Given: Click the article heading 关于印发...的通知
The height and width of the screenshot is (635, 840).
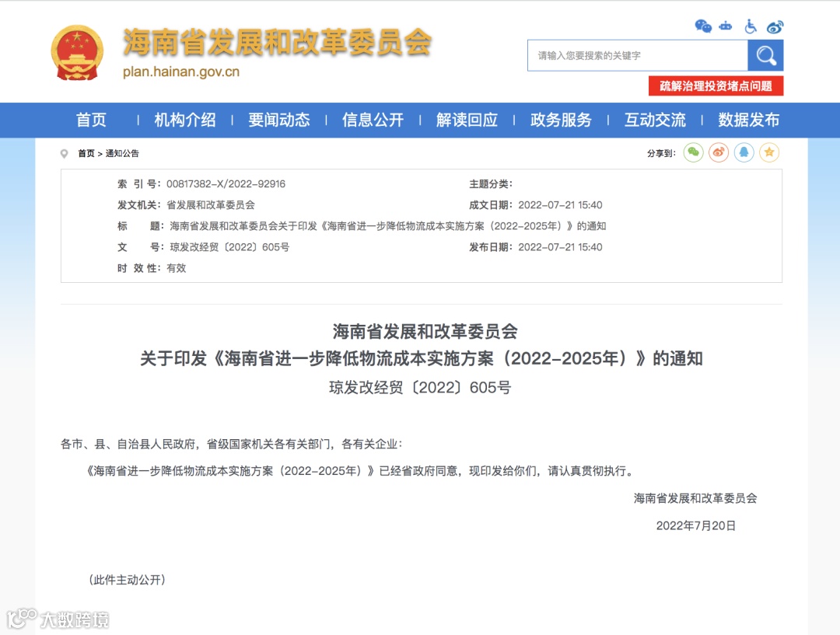Looking at the screenshot, I should coord(421,358).
